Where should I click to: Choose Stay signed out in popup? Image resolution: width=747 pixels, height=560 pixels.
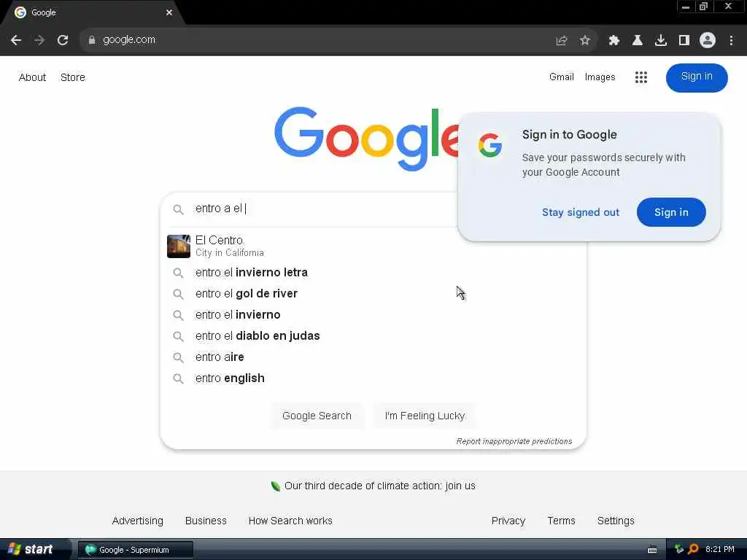click(x=580, y=212)
